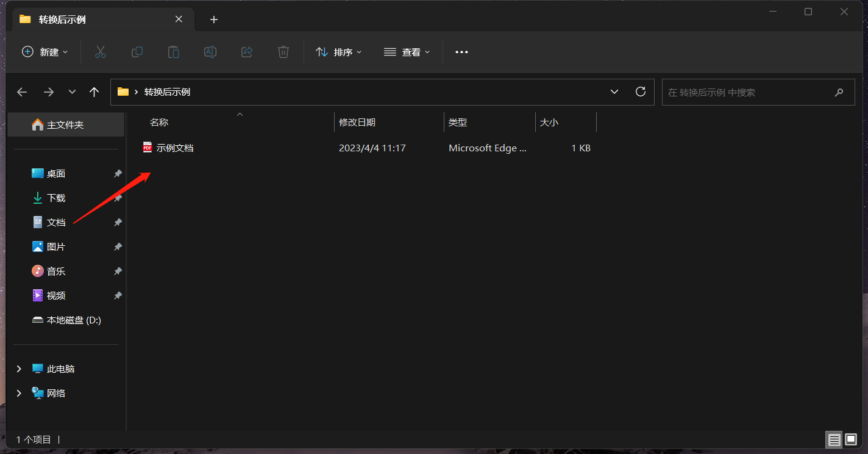This screenshot has height=454, width=868.
Task: Click the Share icon on the toolbar
Action: pos(246,52)
